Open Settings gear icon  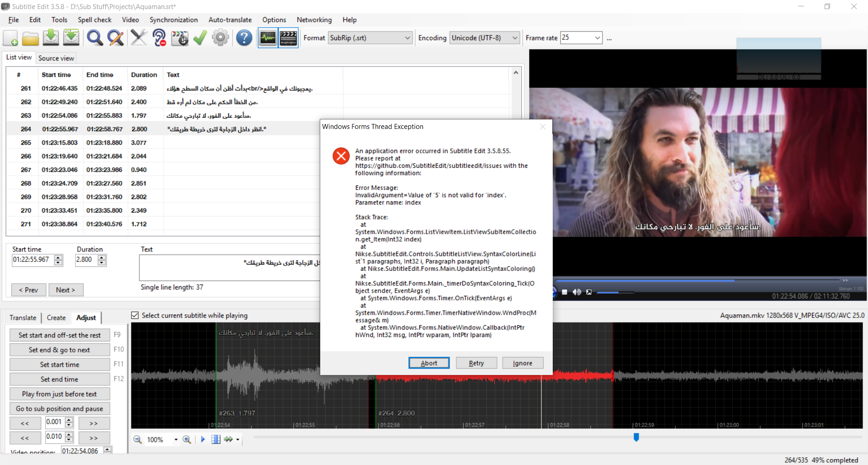(x=220, y=38)
